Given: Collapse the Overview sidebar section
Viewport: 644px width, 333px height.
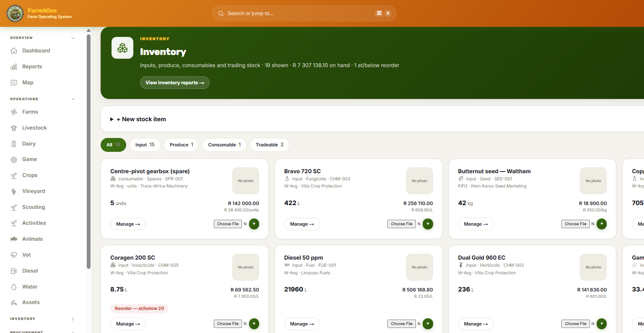Looking at the screenshot, I should [x=73, y=38].
